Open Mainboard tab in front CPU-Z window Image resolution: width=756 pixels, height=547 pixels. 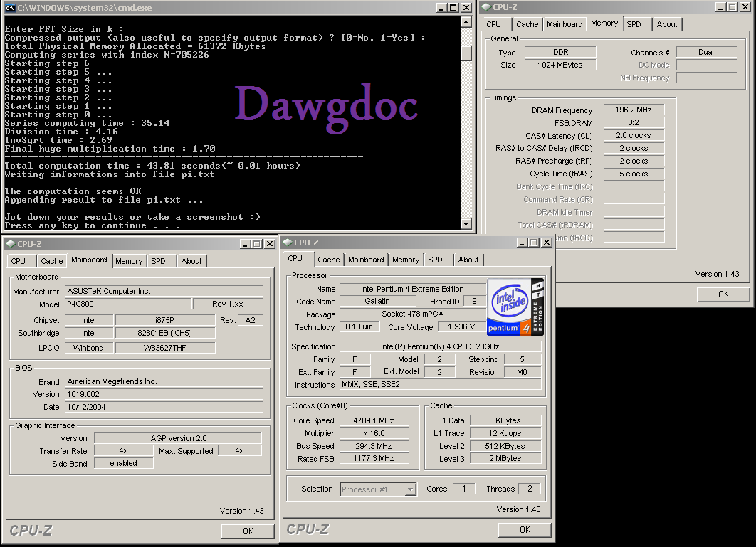pos(366,260)
